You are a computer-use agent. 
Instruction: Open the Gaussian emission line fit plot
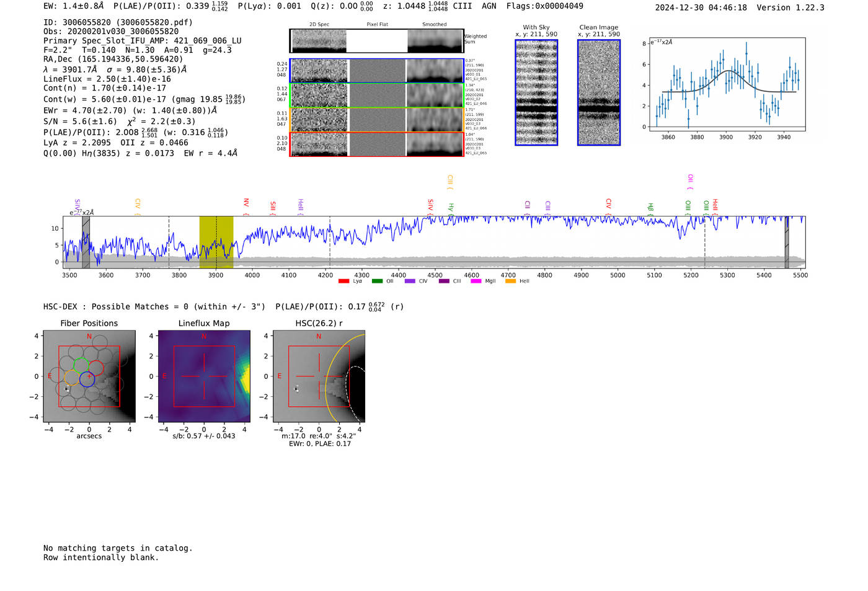tap(727, 84)
